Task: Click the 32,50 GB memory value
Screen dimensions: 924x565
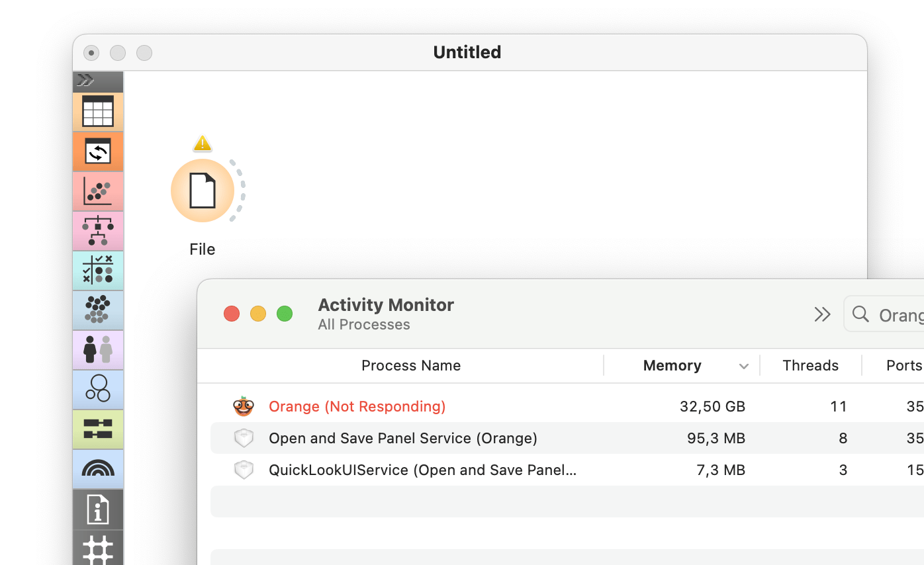Action: click(x=712, y=406)
